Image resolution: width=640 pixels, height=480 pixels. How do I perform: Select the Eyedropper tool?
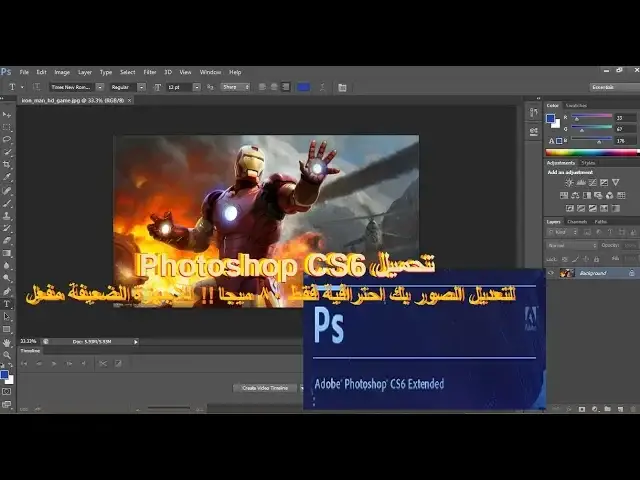[x=7, y=177]
